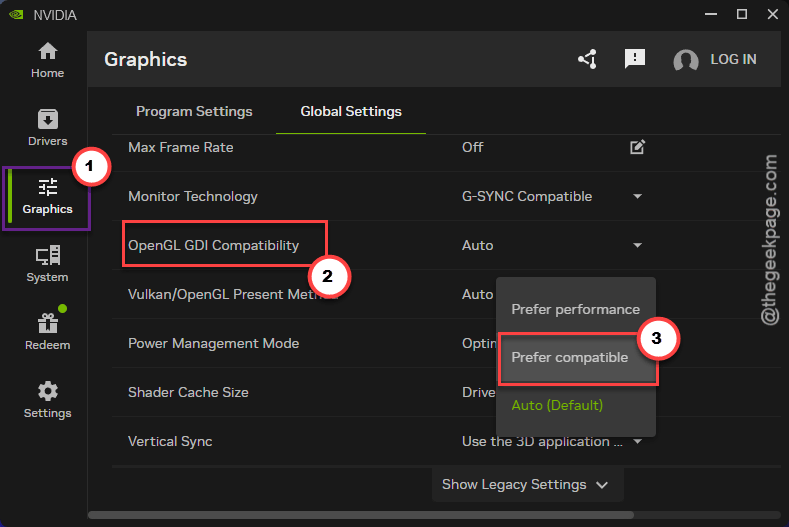Click the share icon in header
Screen dimensions: 789x527
[588, 59]
